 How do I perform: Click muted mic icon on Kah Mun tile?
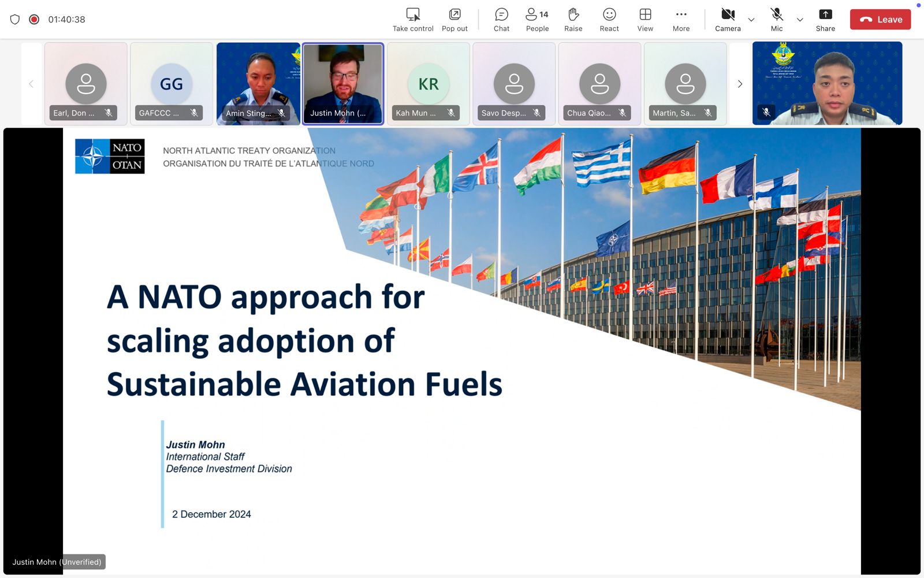click(451, 113)
